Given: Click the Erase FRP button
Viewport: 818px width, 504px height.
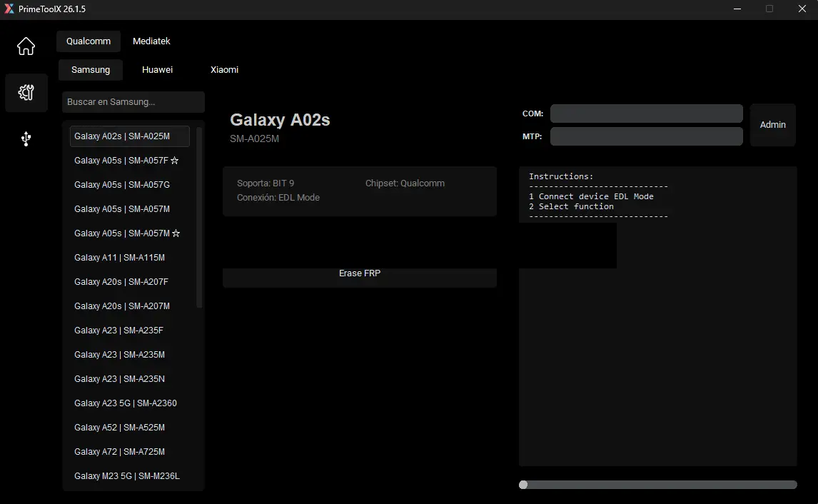Looking at the screenshot, I should point(360,278).
